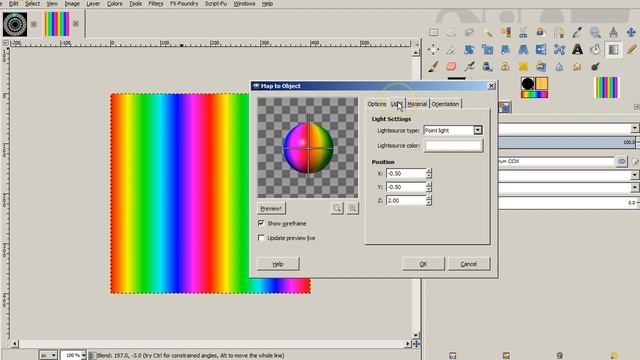Select the Color Picker eyedropper tool
The width and height of the screenshot is (640, 360).
tap(577, 32)
